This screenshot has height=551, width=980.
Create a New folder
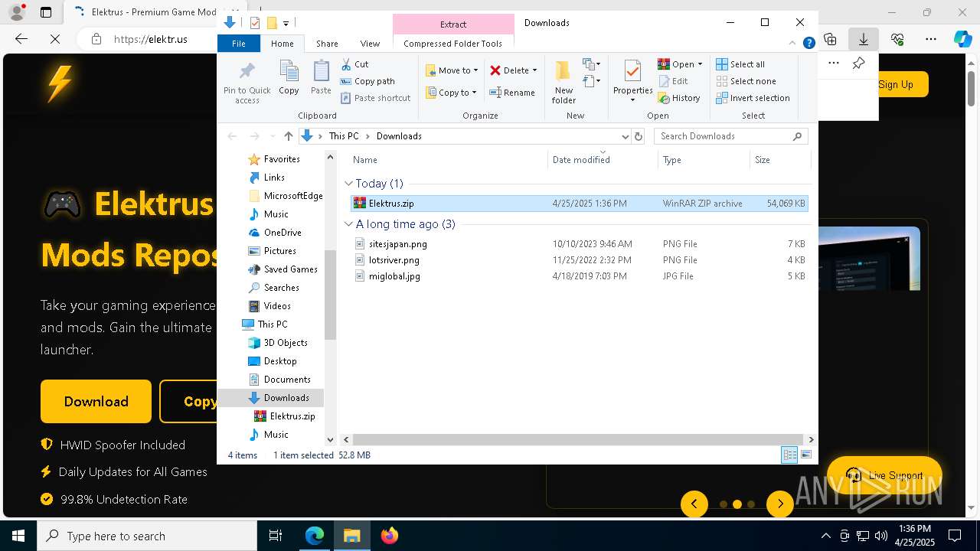point(563,82)
